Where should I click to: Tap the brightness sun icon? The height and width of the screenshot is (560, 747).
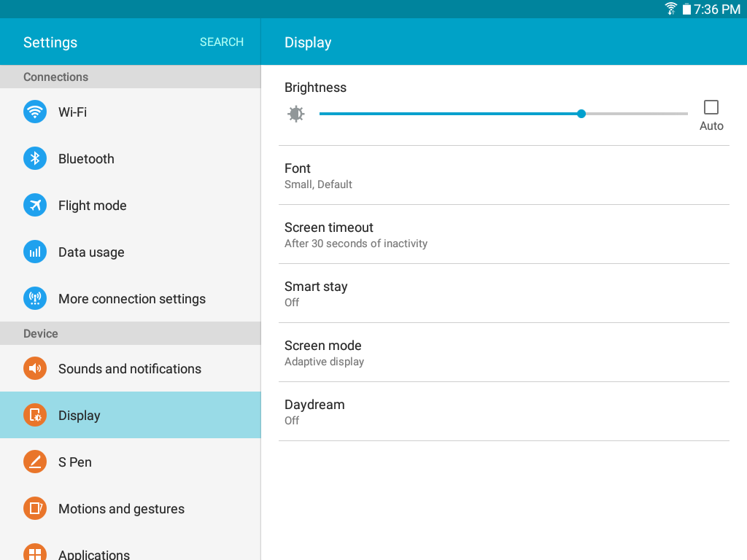coord(296,114)
